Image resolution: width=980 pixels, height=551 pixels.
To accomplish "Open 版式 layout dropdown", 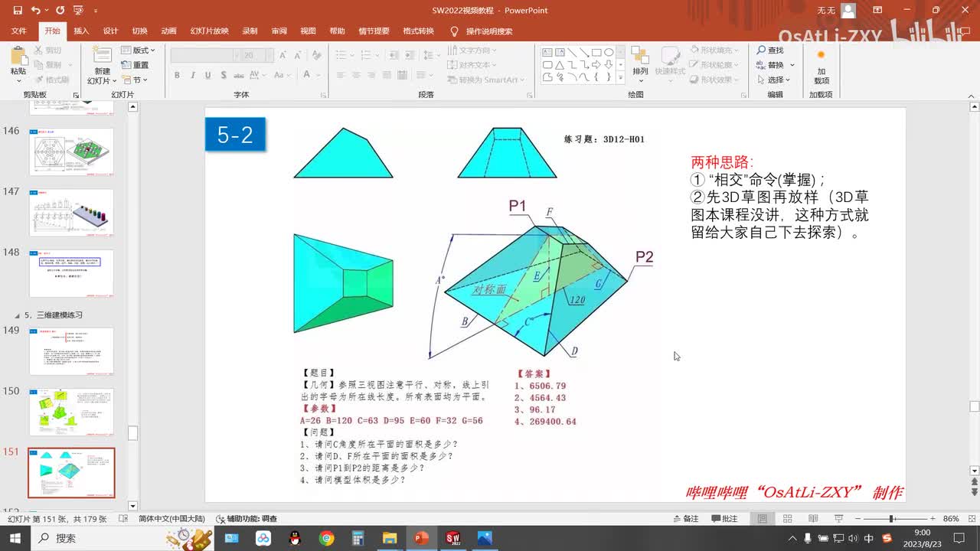I will (x=138, y=51).
